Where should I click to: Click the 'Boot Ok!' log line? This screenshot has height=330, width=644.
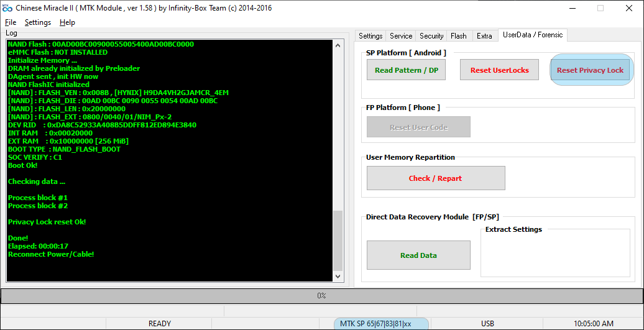click(x=22, y=165)
